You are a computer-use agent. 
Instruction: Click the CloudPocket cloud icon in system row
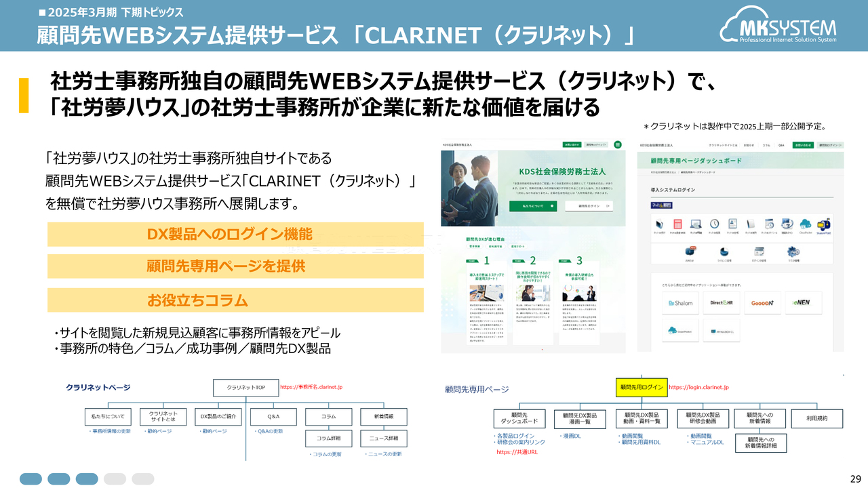806,224
